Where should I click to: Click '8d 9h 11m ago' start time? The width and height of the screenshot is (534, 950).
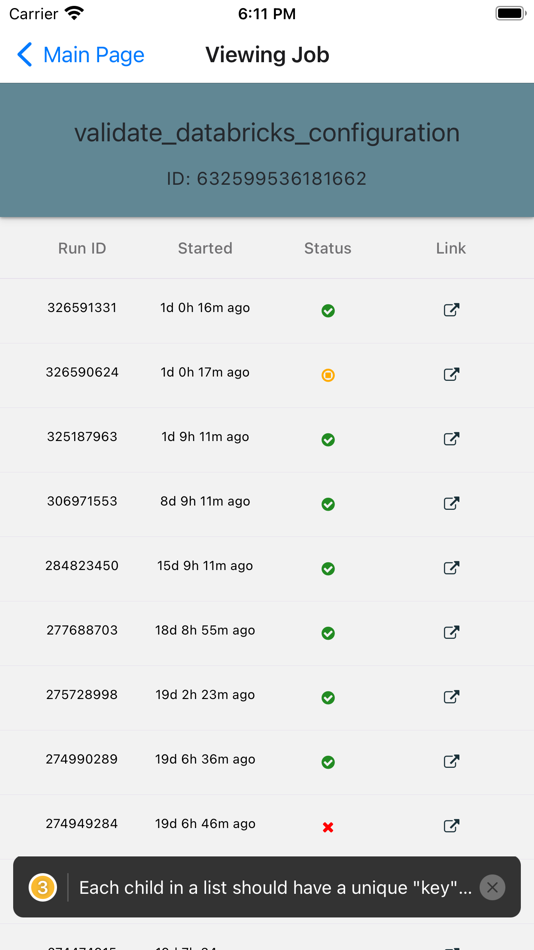click(205, 501)
